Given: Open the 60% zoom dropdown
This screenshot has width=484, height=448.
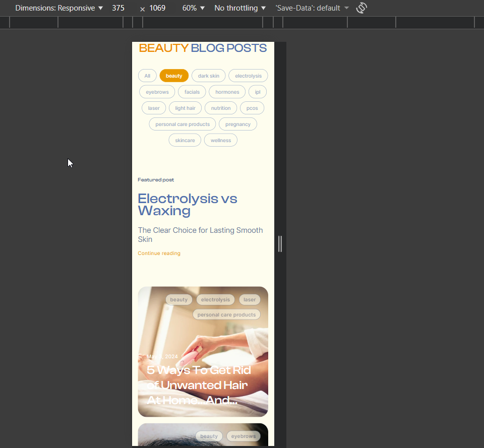Looking at the screenshot, I should tap(193, 8).
